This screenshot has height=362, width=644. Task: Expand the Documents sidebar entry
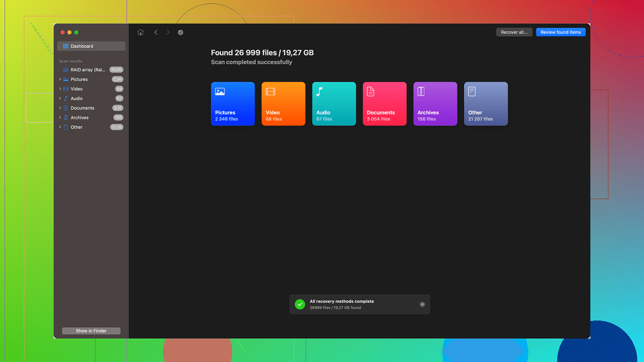(x=60, y=108)
